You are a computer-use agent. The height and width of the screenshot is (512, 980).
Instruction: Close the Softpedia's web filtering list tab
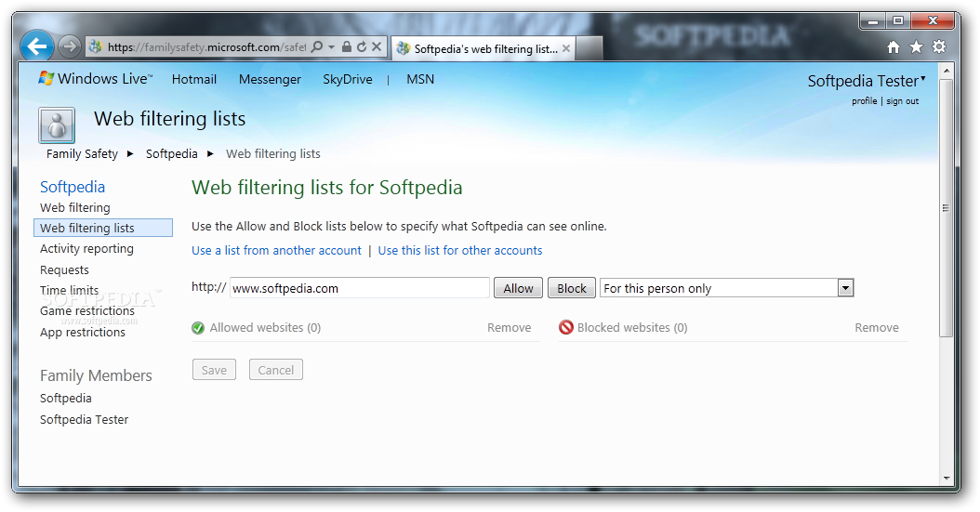[565, 48]
